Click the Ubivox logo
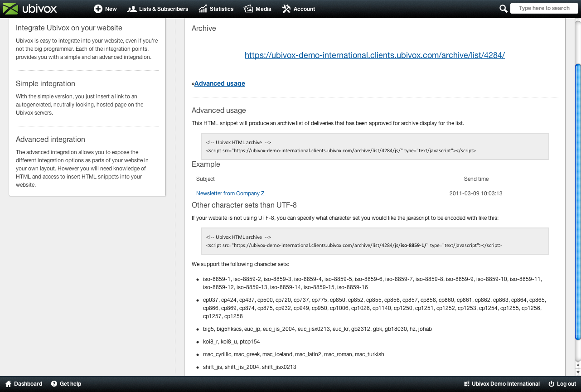Screen dimensions: 581x392 click(31, 9)
